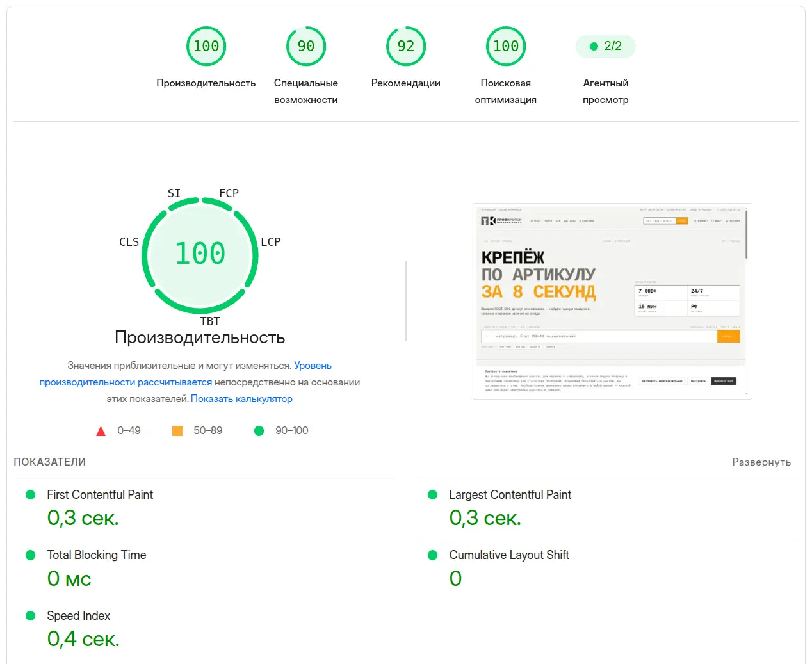The height and width of the screenshot is (664, 812).
Task: Select the Поисковая оптимизация category label
Action: tap(506, 92)
